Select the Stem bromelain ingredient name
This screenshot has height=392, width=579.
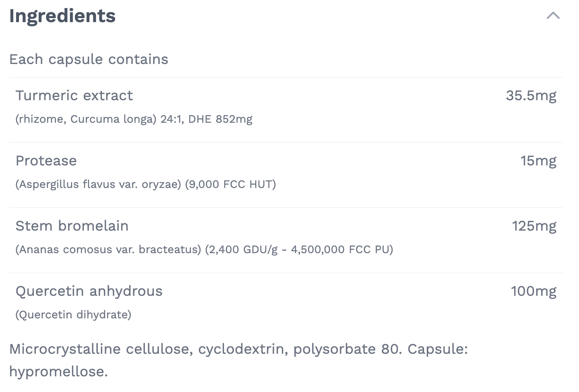[72, 226]
